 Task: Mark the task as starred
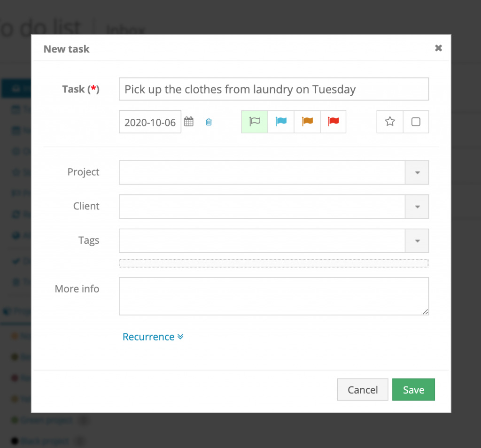pos(390,122)
